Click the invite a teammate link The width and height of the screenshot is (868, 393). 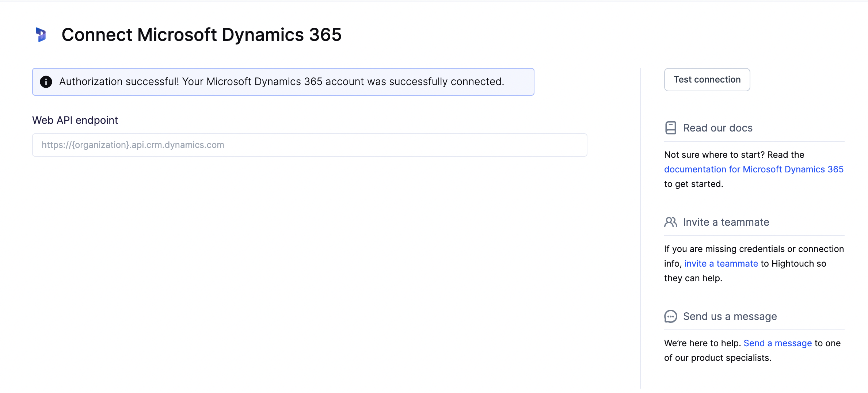721,263
